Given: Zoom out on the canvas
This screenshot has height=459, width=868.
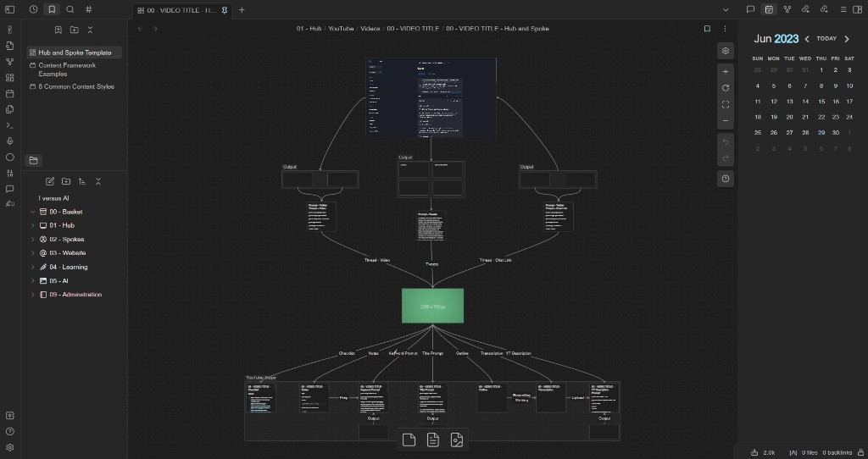Looking at the screenshot, I should pos(726,121).
